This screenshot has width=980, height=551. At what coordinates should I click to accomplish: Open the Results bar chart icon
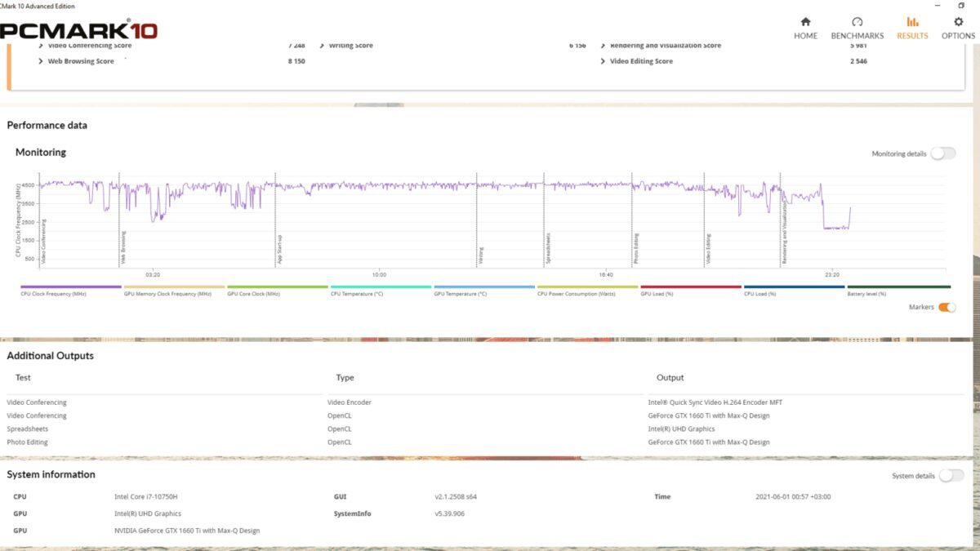912,22
